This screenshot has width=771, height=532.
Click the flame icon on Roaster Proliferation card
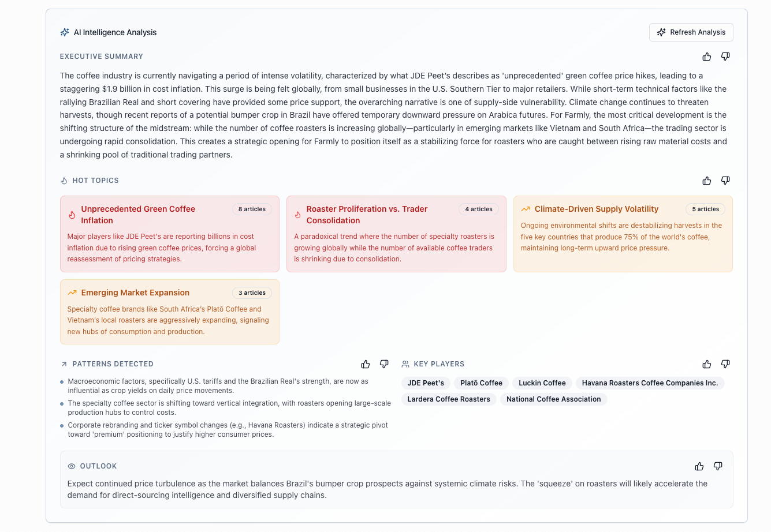pyautogui.click(x=297, y=214)
